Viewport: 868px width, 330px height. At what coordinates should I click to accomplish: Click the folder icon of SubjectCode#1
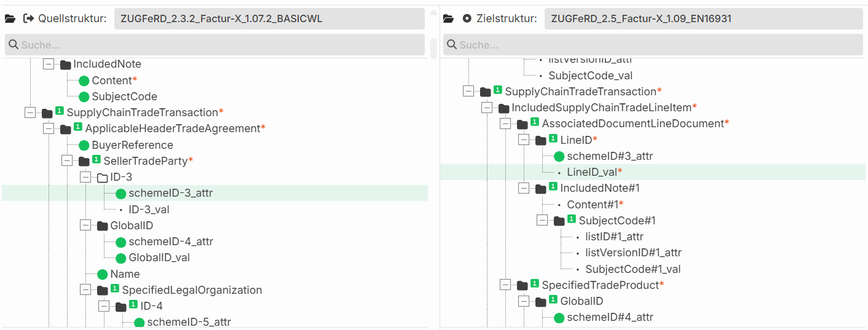tap(559, 221)
